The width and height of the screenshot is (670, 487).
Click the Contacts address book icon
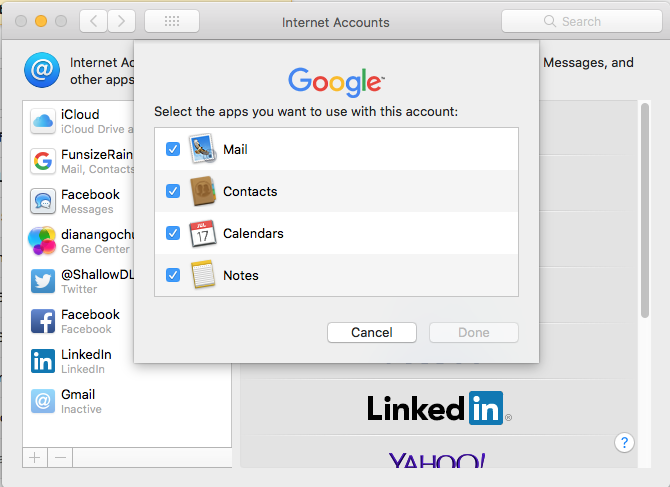(203, 191)
